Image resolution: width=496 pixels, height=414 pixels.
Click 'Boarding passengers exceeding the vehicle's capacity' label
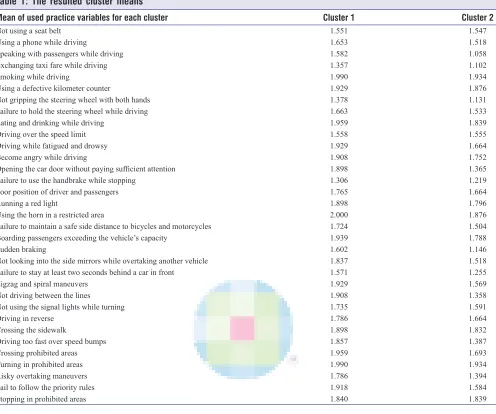point(84,238)
